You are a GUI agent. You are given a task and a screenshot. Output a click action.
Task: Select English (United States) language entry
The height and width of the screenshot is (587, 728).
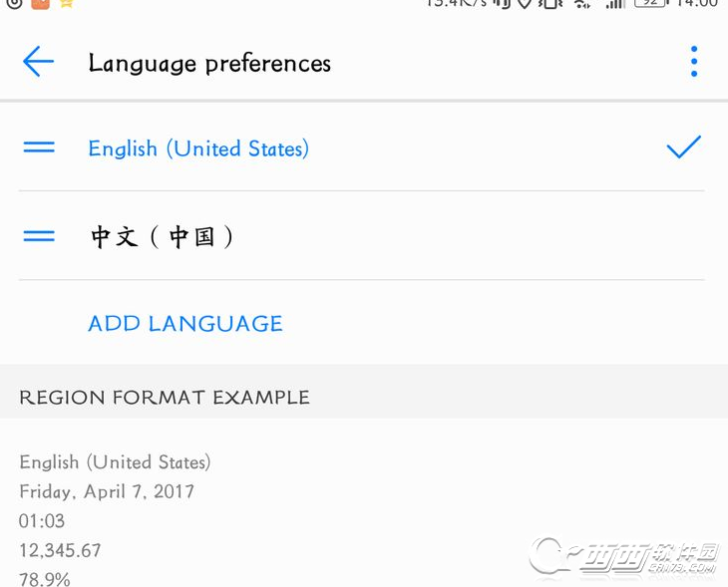[x=198, y=148]
